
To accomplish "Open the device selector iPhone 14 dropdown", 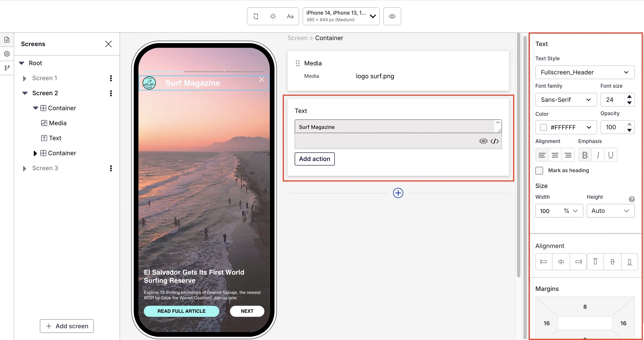I will [x=341, y=16].
